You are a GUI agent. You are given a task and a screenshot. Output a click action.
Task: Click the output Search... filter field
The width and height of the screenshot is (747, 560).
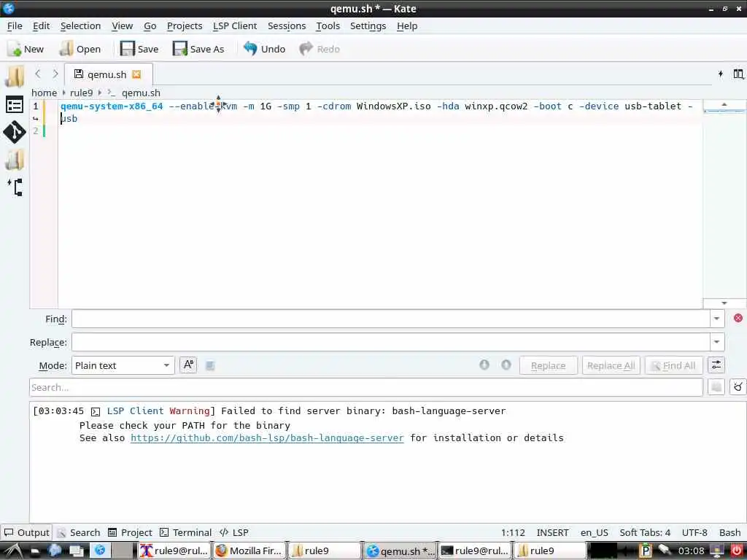(366, 387)
